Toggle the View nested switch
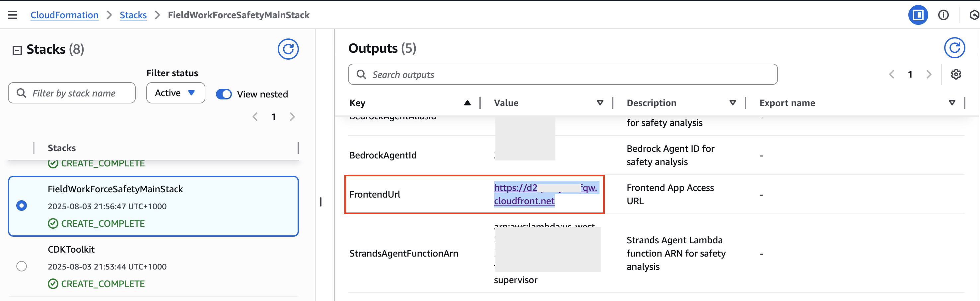The height and width of the screenshot is (301, 980). (224, 94)
